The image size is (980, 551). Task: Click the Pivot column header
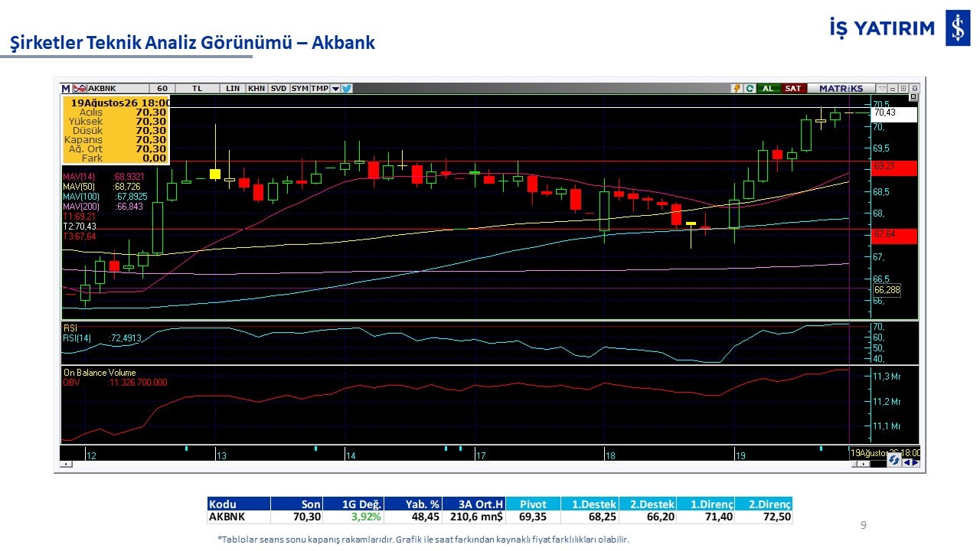[533, 504]
